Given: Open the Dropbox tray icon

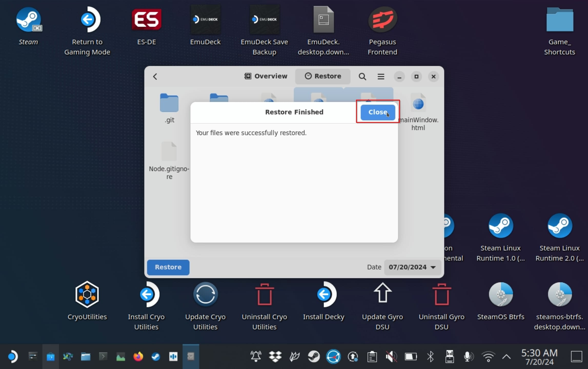Looking at the screenshot, I should click(x=275, y=356).
